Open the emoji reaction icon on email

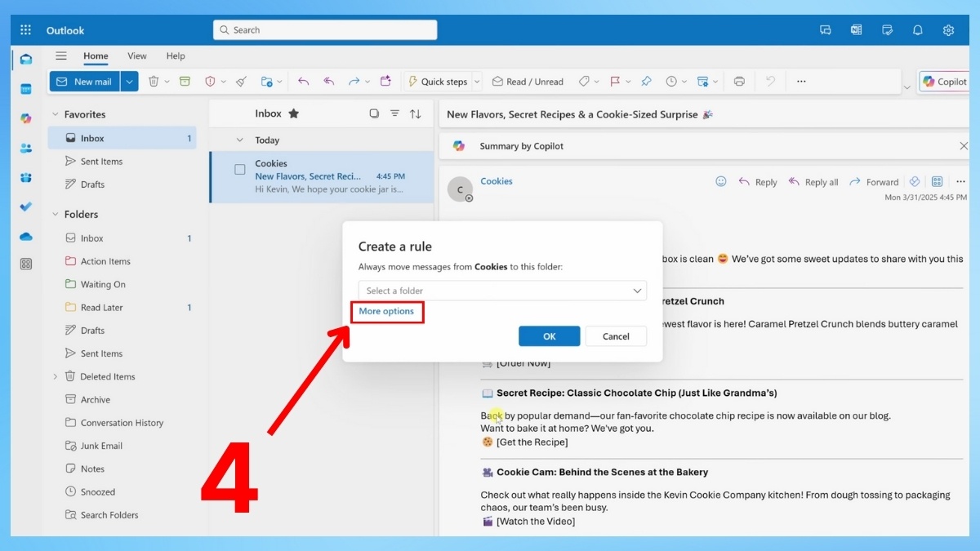pyautogui.click(x=720, y=182)
